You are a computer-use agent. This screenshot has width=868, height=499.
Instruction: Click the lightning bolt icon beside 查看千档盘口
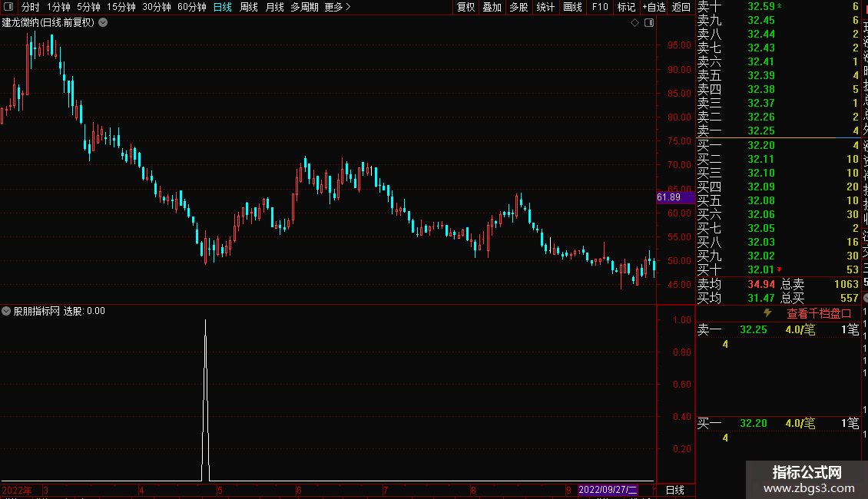pos(767,313)
